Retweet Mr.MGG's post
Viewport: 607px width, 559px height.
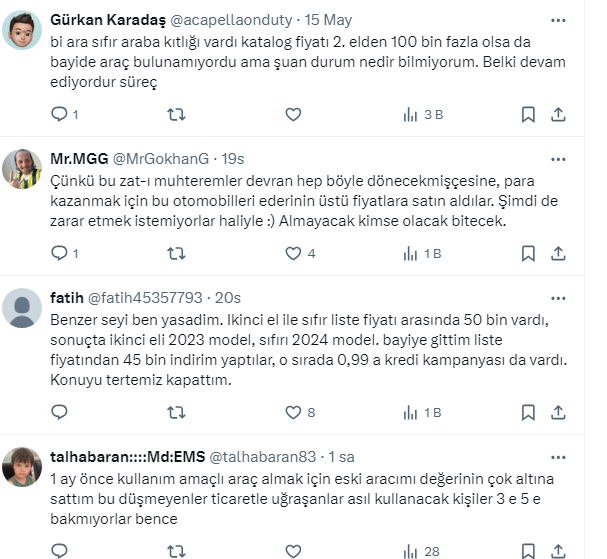[x=176, y=254]
